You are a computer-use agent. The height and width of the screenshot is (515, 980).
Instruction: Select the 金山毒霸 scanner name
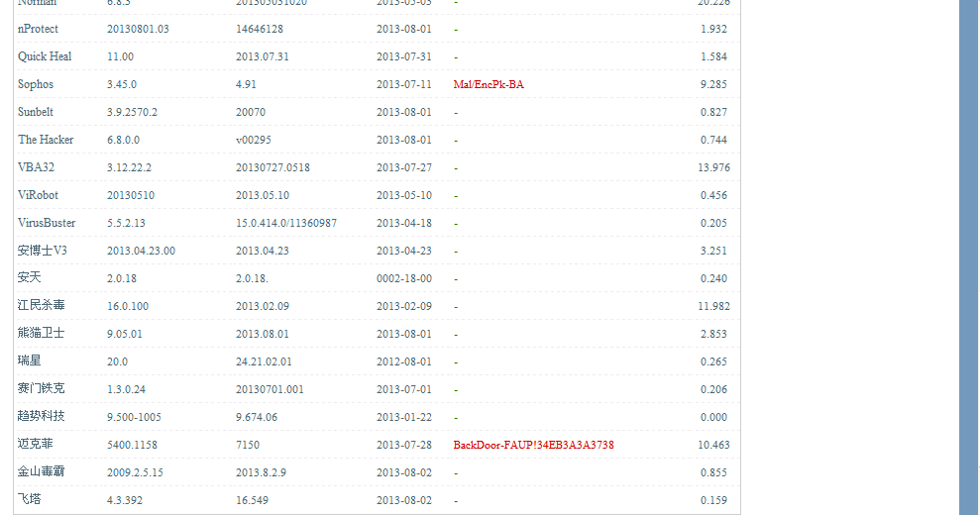[x=42, y=471]
